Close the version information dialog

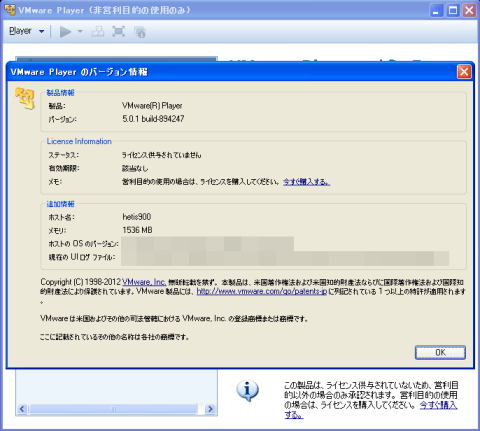[464, 72]
